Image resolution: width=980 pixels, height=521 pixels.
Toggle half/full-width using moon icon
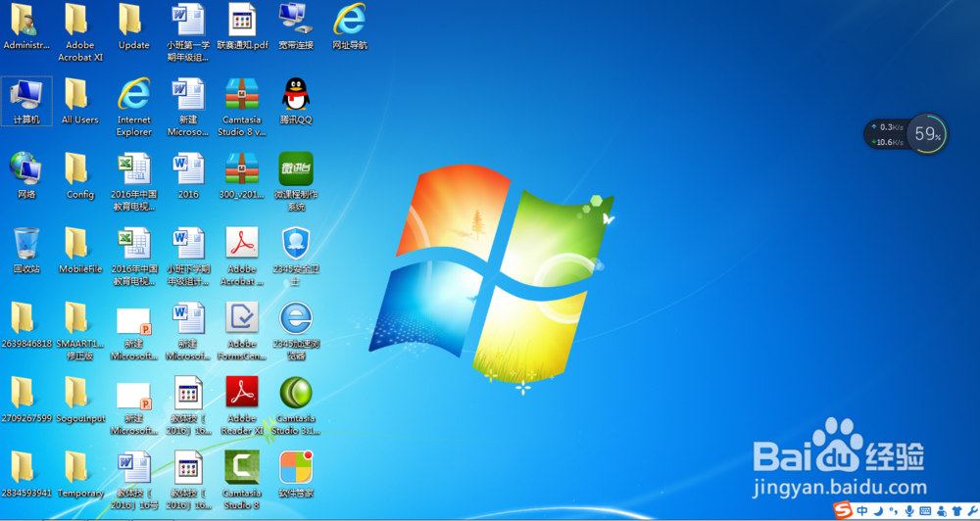tap(879, 511)
